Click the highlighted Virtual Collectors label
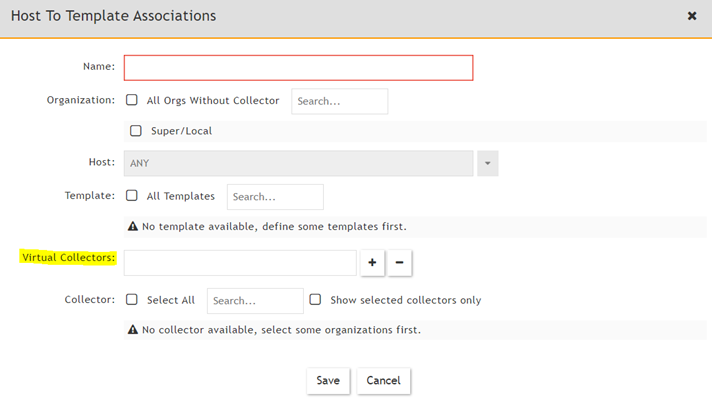The height and width of the screenshot is (405, 712). [68, 258]
